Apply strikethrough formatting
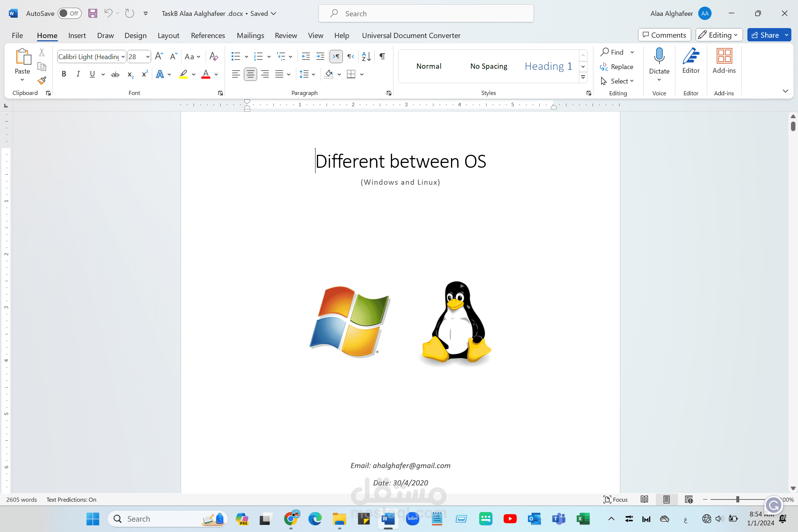This screenshot has height=532, width=798. 115,74
